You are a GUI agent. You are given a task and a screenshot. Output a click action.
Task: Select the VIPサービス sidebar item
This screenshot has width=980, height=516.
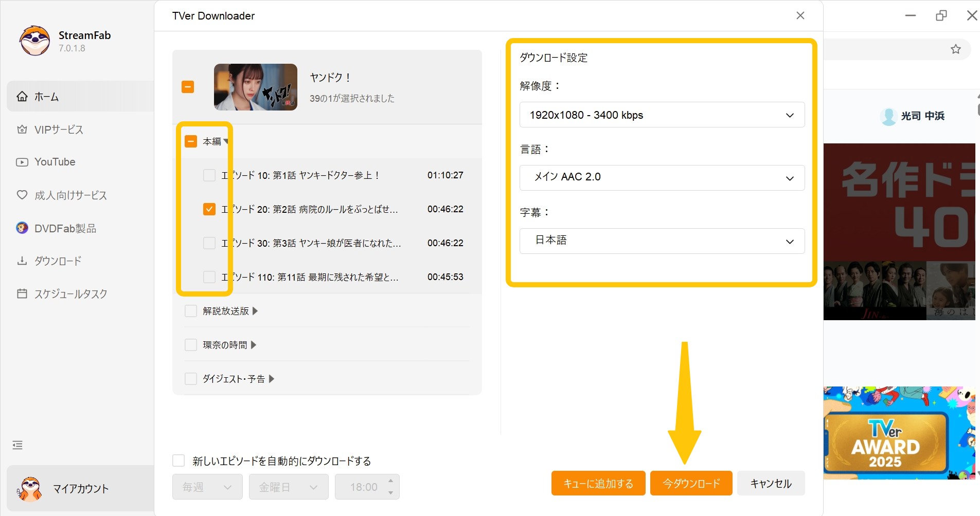click(58, 130)
